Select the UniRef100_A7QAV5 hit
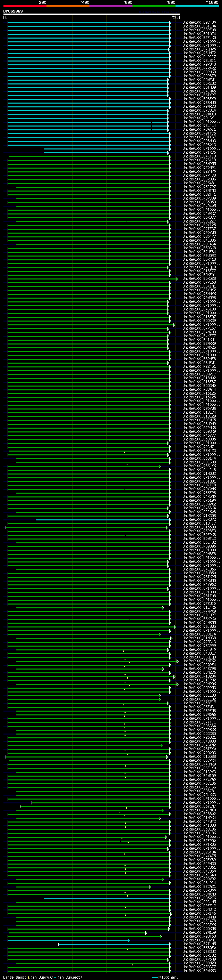Image resolution: width=222 pixels, height=980 pixels. pos(199,49)
